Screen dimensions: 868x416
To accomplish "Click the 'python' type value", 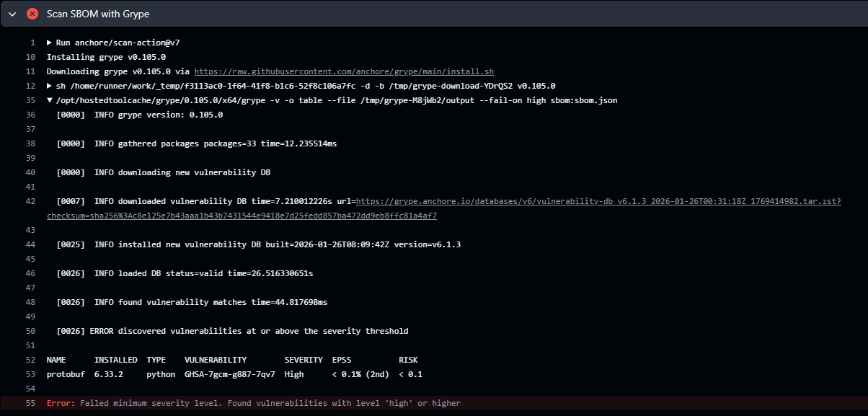I will [161, 374].
